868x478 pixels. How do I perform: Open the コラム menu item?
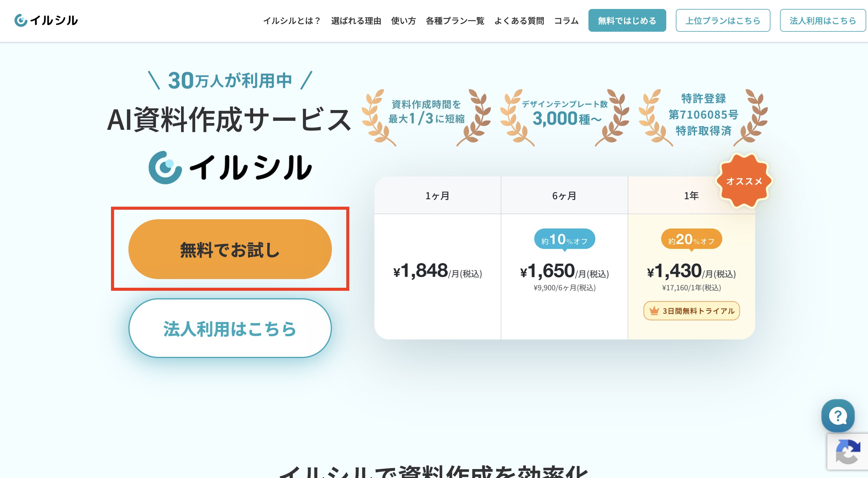[566, 21]
